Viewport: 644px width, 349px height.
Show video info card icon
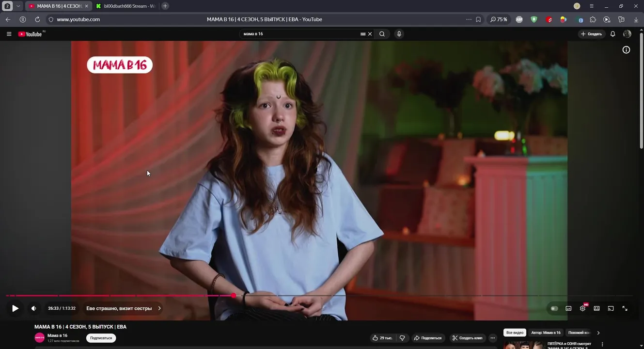[x=626, y=50]
